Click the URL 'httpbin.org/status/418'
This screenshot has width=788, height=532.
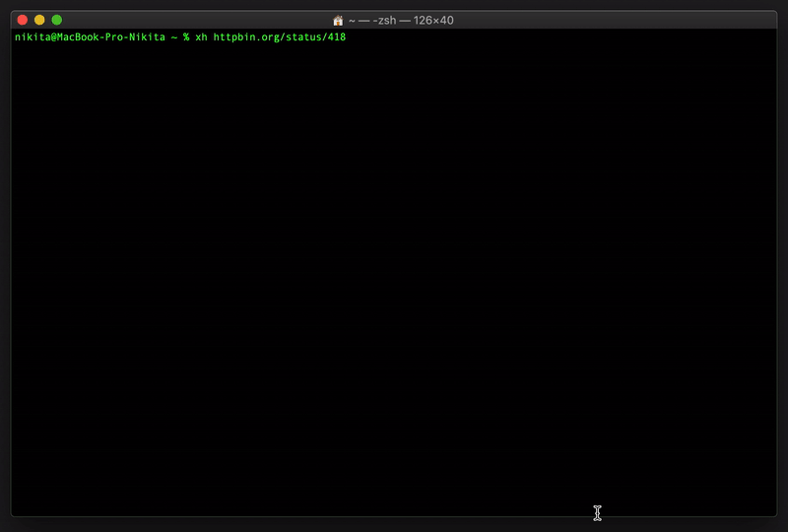click(x=280, y=37)
